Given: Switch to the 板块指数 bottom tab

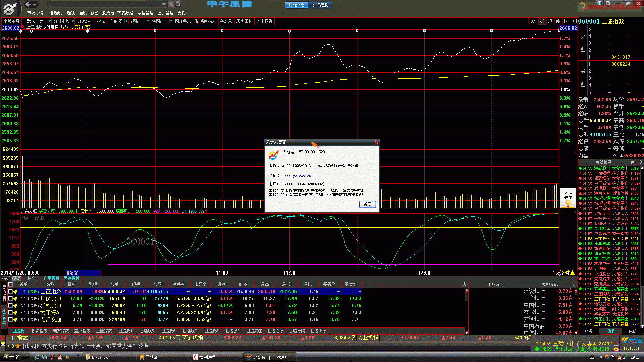Looking at the screenshot, I should tap(39, 331).
